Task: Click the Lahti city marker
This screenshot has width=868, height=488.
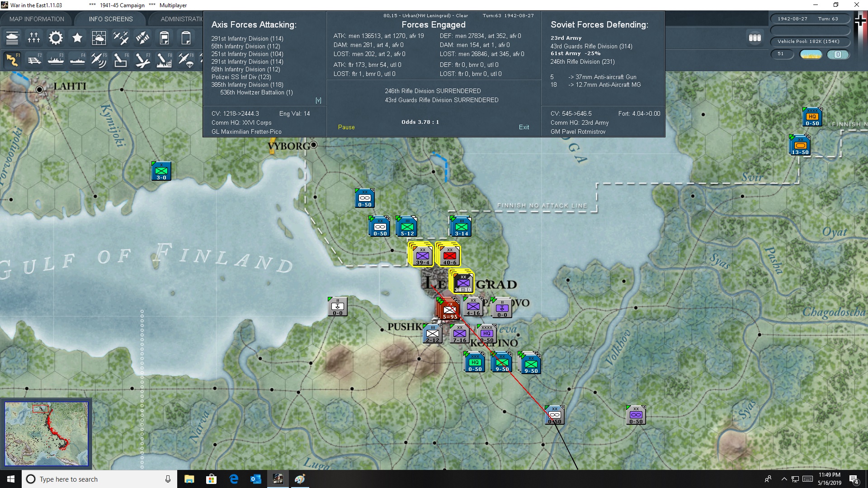Action: tap(39, 89)
